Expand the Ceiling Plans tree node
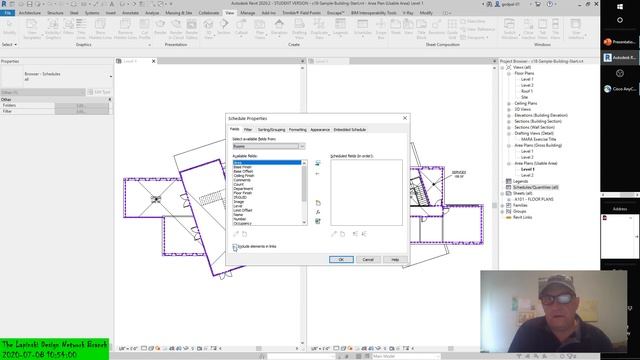Screen dimensions: 640x360 click(509, 104)
